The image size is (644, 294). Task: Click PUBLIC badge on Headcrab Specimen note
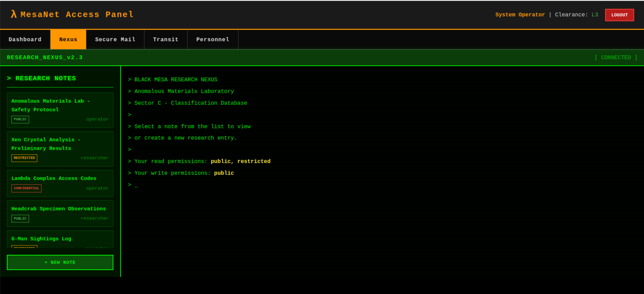point(20,219)
